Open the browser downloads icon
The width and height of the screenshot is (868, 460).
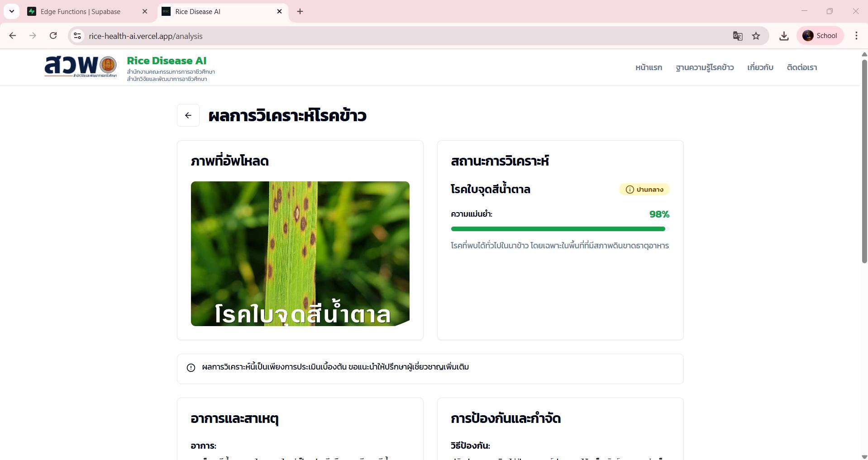(784, 36)
